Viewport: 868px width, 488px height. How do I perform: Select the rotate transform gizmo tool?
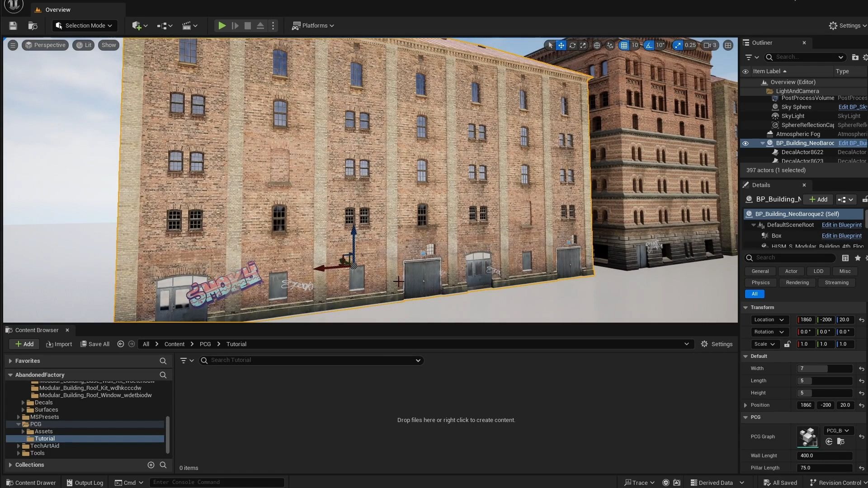572,45
